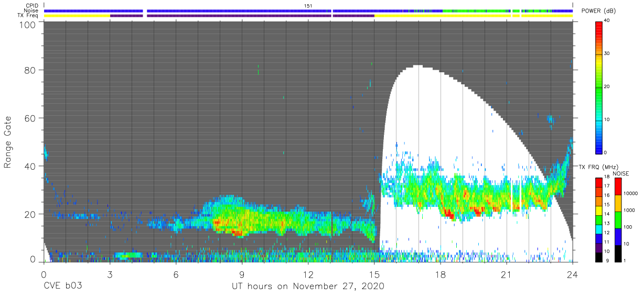Viewport: 644px width, 297px height.
Task: Click the TX Freq row label
Action: tap(29, 16)
